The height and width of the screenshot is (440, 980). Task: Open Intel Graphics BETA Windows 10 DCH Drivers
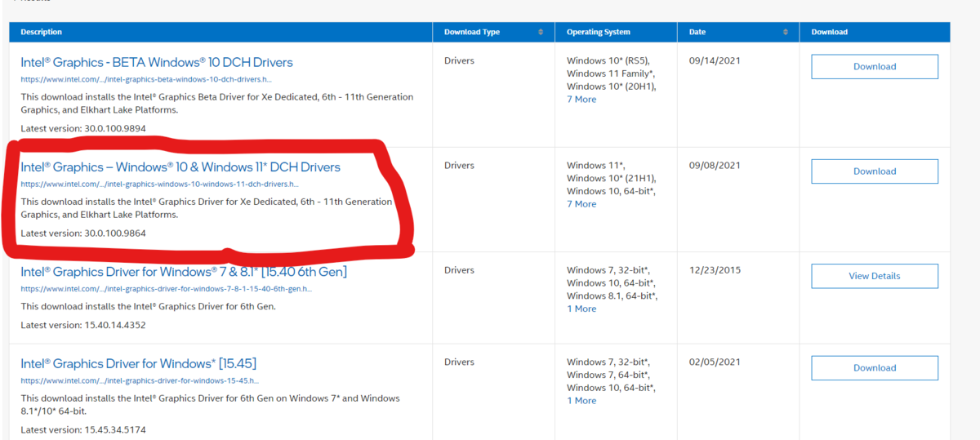point(157,62)
